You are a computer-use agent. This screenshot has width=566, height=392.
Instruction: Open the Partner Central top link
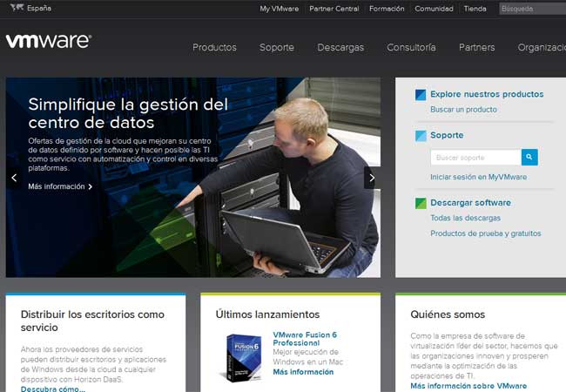pyautogui.click(x=334, y=9)
